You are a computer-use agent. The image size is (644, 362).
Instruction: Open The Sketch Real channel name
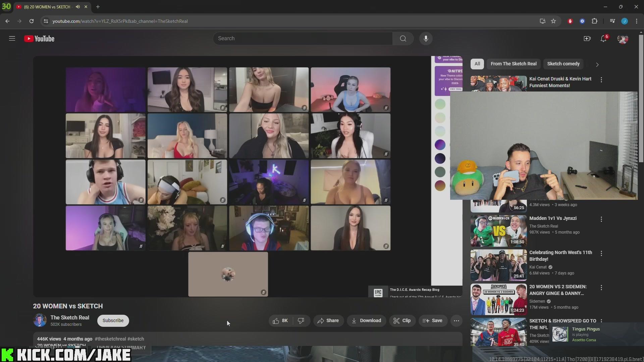pyautogui.click(x=70, y=317)
